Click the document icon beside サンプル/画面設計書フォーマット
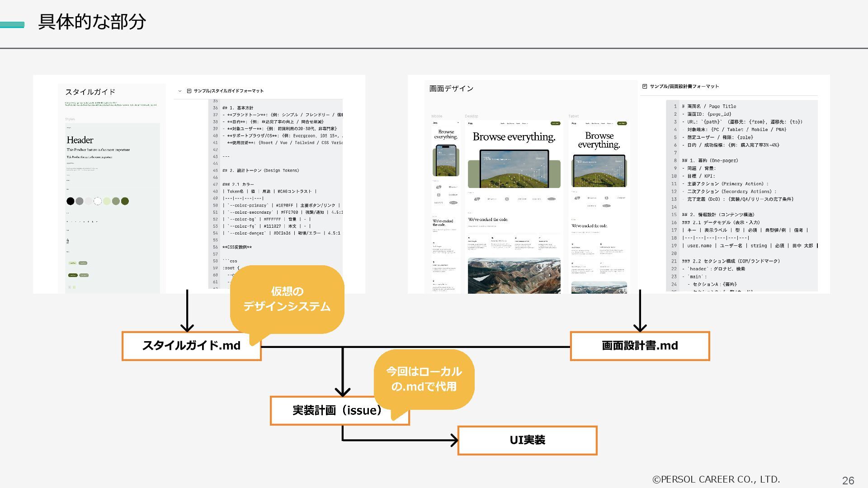This screenshot has height=488, width=868. [645, 86]
